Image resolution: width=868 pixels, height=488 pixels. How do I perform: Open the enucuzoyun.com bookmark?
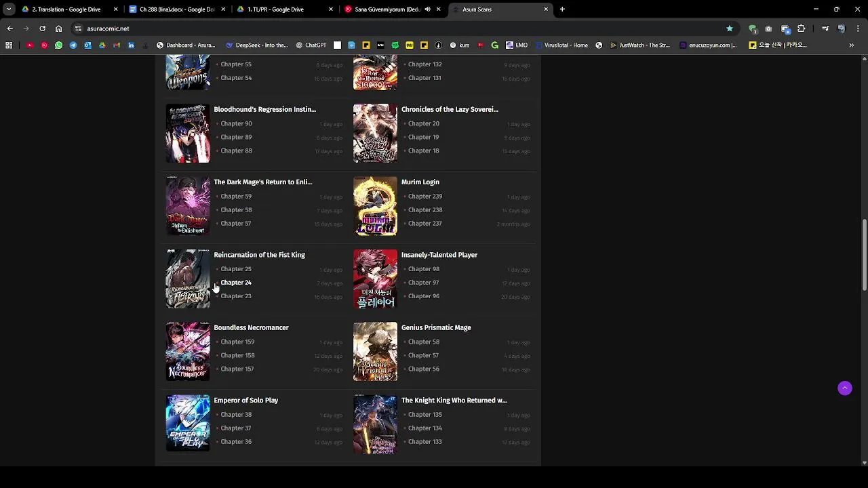(708, 45)
